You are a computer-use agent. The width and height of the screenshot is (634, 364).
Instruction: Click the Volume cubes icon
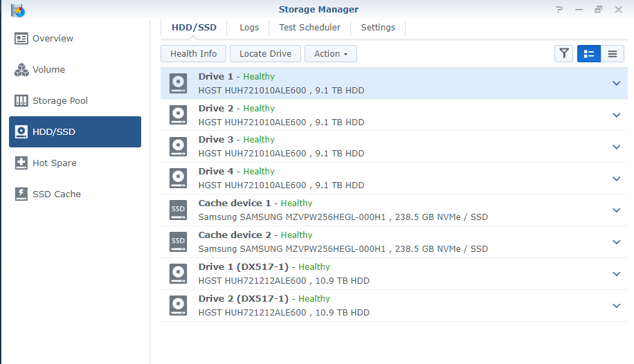(21, 70)
